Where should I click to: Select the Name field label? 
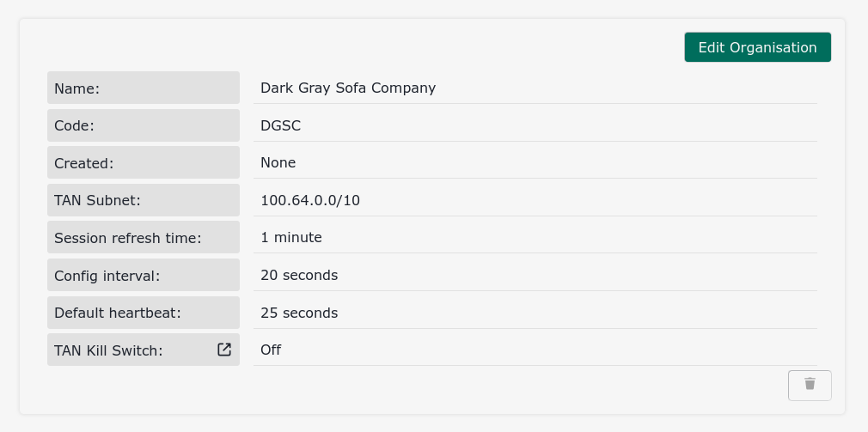click(77, 88)
